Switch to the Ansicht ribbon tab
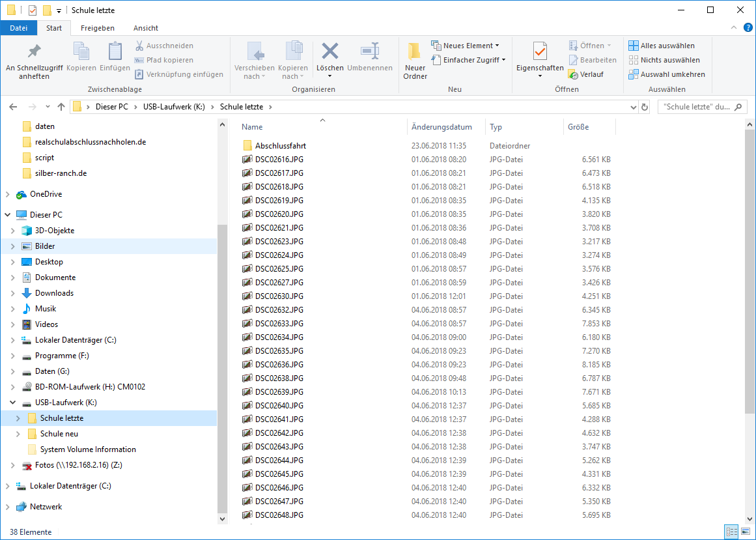This screenshot has width=756, height=540. click(146, 28)
